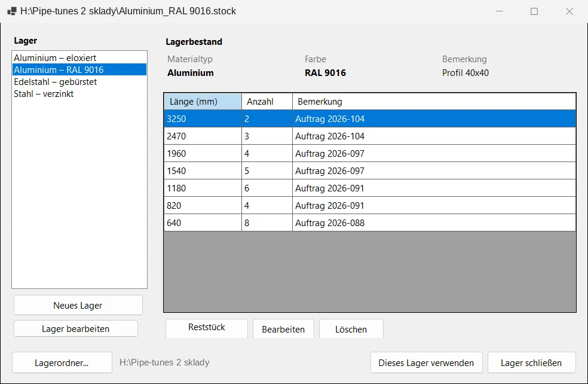Screen dimensions: 588x384
Task: Open the Lager bearbeiten dialog
Action: pyautogui.click(x=76, y=329)
